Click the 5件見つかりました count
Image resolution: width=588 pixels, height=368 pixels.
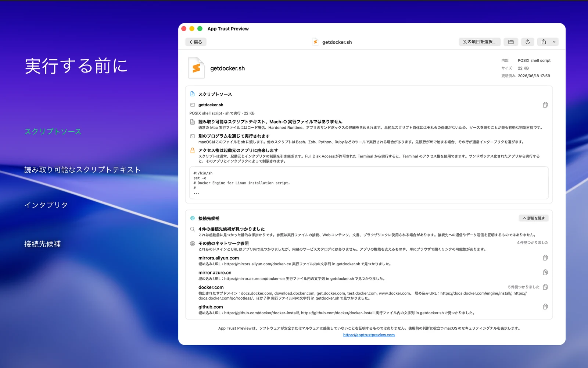[x=524, y=287]
